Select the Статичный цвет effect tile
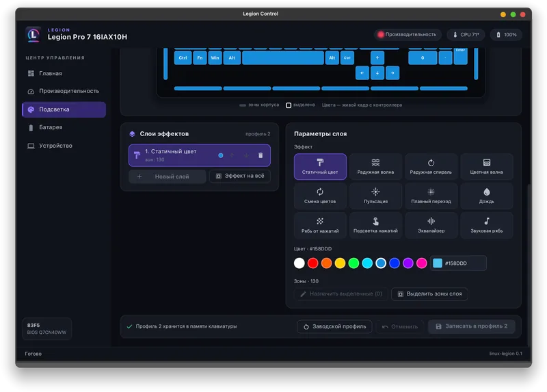This screenshot has height=392, width=547. [x=320, y=166]
